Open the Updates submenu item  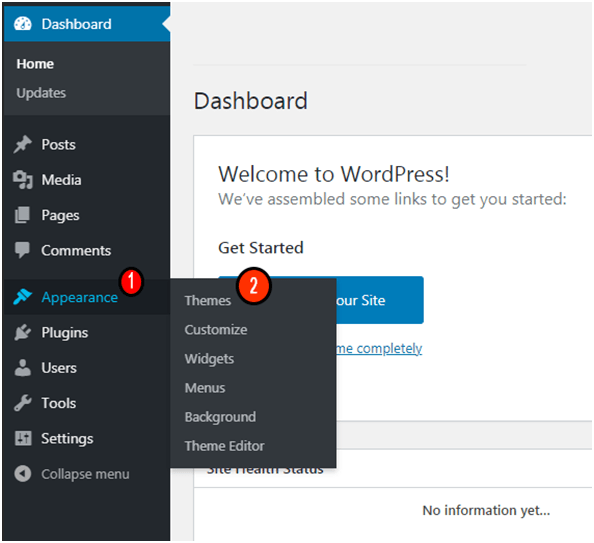[41, 93]
